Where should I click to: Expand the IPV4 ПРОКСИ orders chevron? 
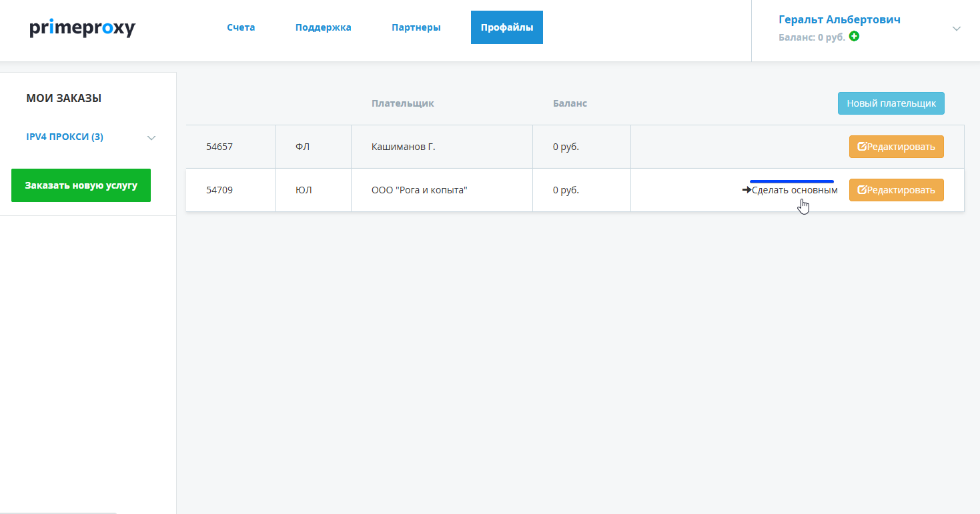click(151, 137)
